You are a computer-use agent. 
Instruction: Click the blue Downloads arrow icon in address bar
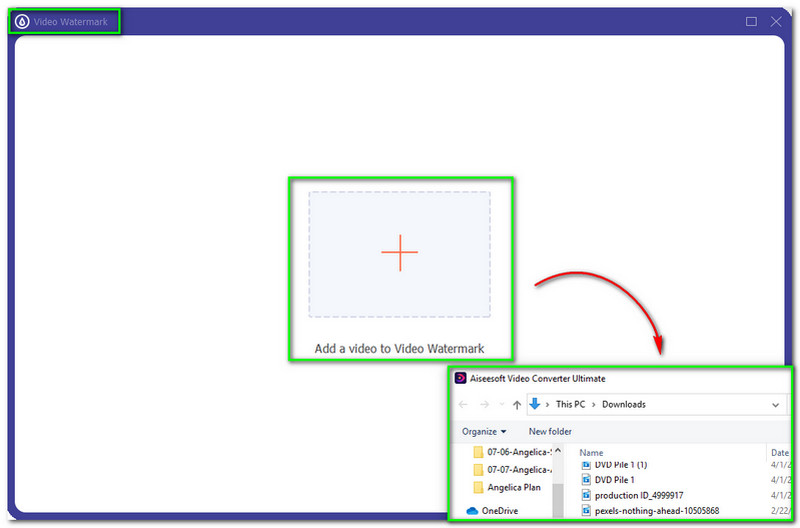(x=534, y=404)
